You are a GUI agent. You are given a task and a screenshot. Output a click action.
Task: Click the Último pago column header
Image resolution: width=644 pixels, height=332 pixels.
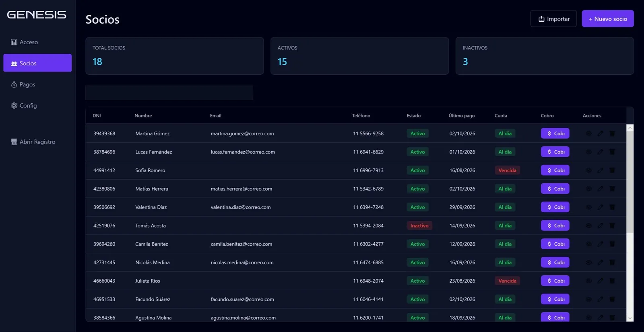(462, 116)
